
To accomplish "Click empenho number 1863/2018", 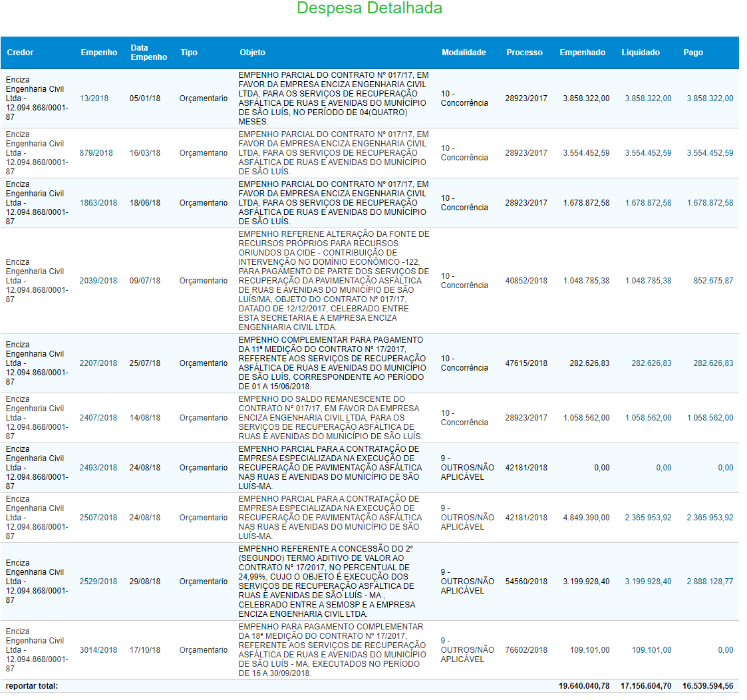I will pos(98,203).
